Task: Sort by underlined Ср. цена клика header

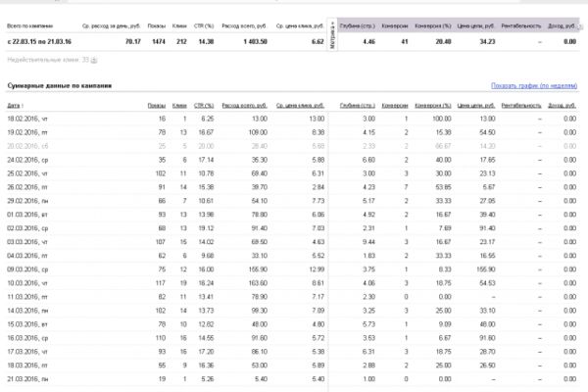Action: (x=300, y=106)
